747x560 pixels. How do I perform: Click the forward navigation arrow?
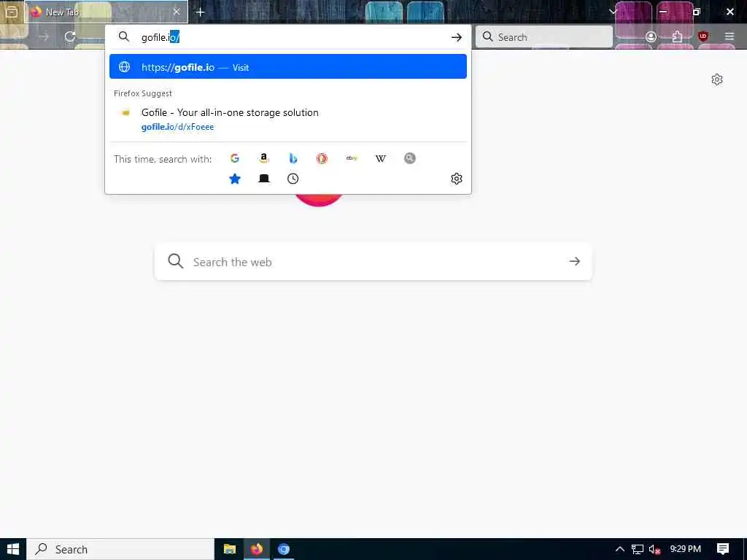[44, 36]
